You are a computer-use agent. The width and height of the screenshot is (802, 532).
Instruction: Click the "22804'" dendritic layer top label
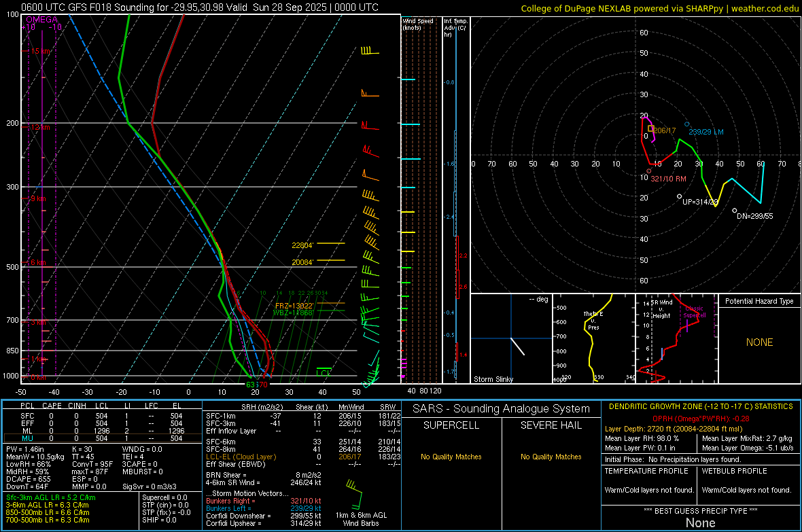click(x=302, y=245)
